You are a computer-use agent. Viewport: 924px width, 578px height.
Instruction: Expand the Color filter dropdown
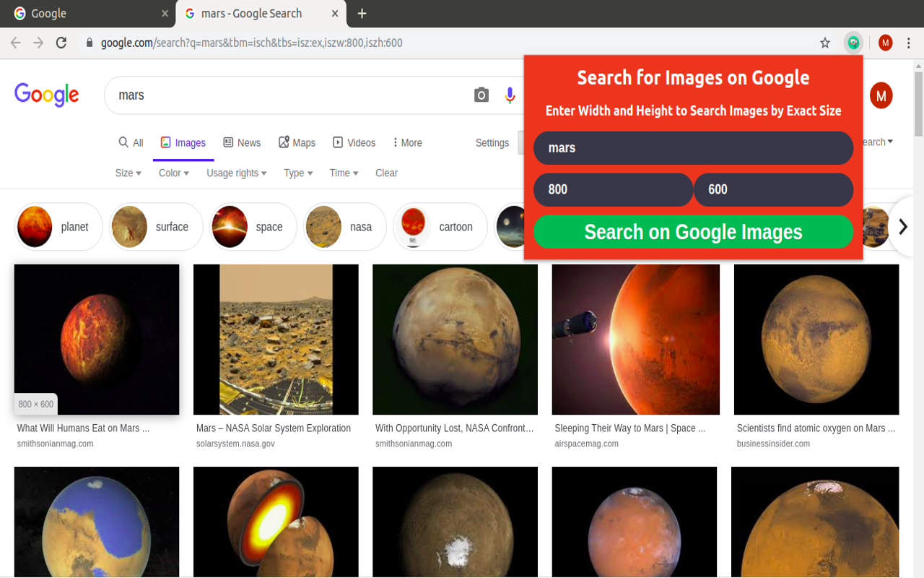173,173
